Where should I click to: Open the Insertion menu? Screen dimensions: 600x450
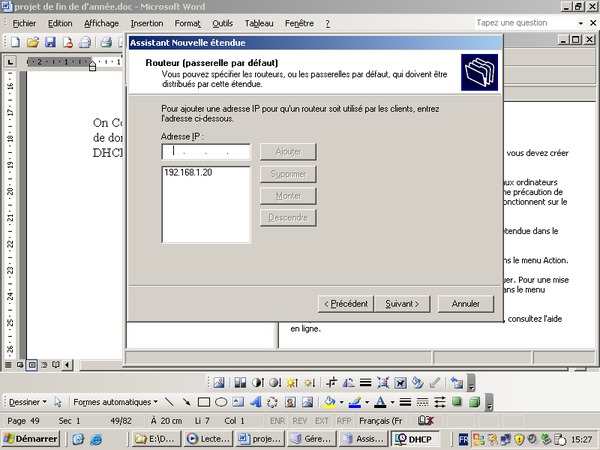click(146, 22)
